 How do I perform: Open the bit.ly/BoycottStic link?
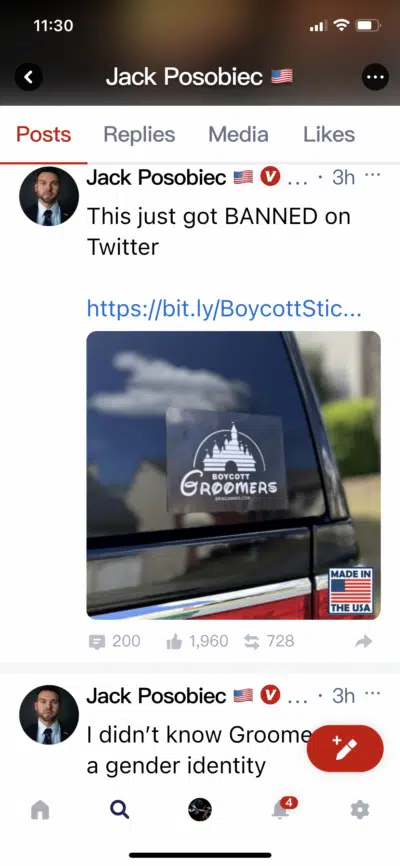pyautogui.click(x=224, y=309)
